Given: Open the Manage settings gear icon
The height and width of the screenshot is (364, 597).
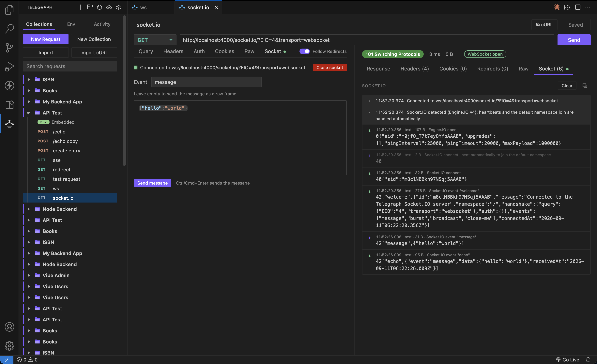Looking at the screenshot, I should pos(9,346).
